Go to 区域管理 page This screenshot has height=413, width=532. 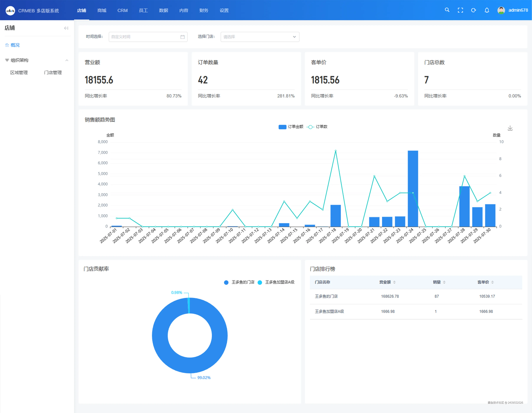coord(19,73)
